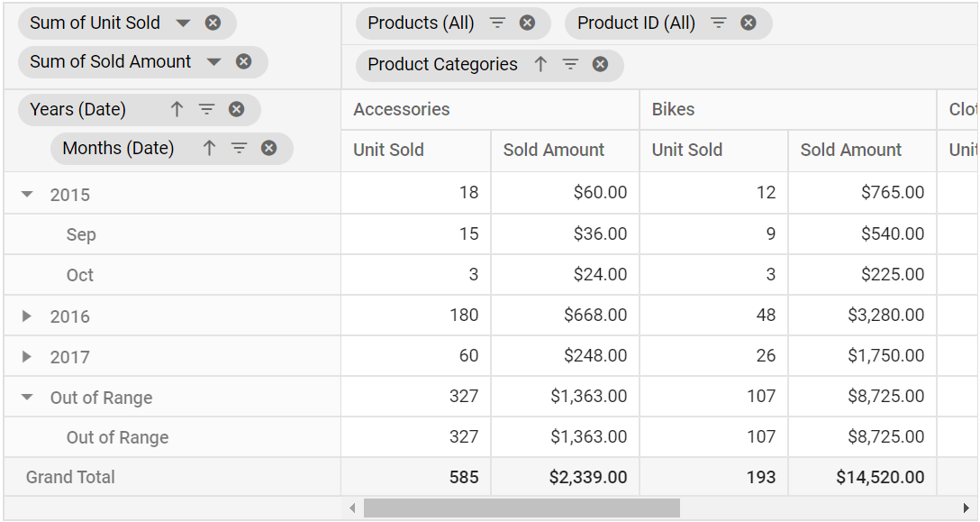The width and height of the screenshot is (980, 522).
Task: Open Sum of Unit Sold aggregation dropdown
Action: pyautogui.click(x=183, y=23)
